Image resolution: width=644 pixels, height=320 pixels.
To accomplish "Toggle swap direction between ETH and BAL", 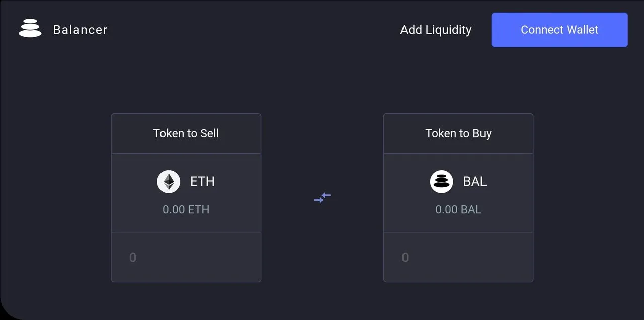I will tap(323, 198).
